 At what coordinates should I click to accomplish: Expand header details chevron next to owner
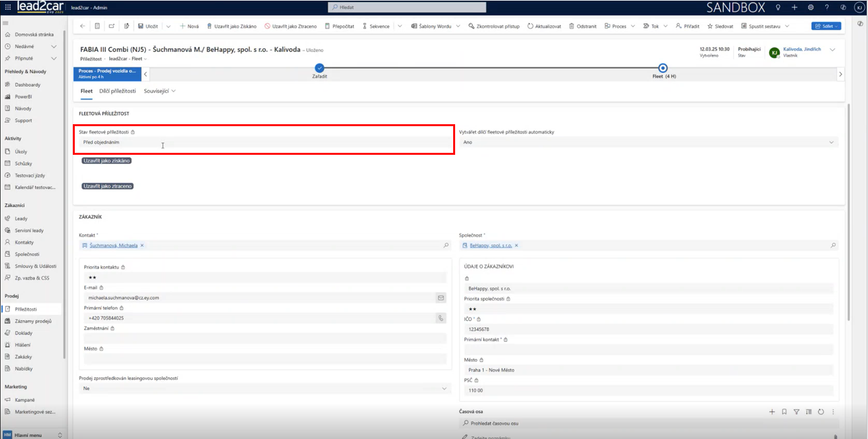(x=833, y=50)
